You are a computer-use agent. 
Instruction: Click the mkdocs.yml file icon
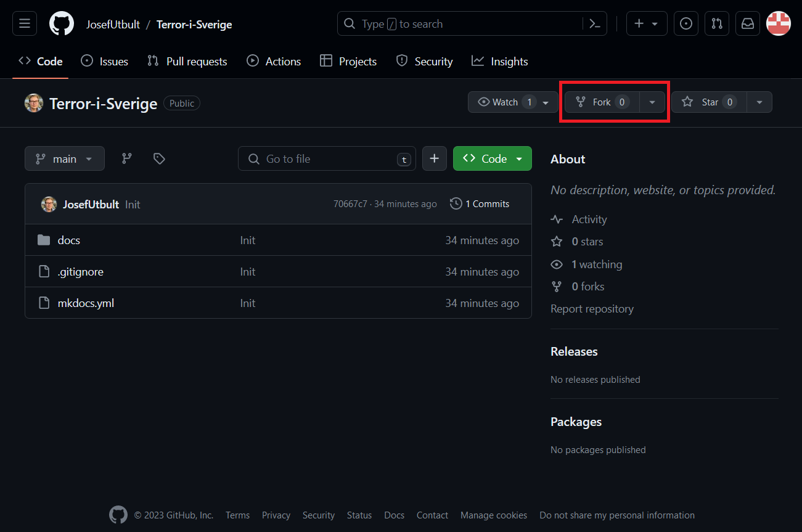pos(44,303)
